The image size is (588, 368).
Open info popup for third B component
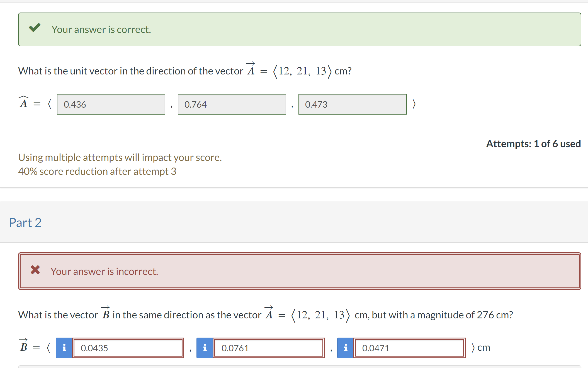tap(346, 348)
